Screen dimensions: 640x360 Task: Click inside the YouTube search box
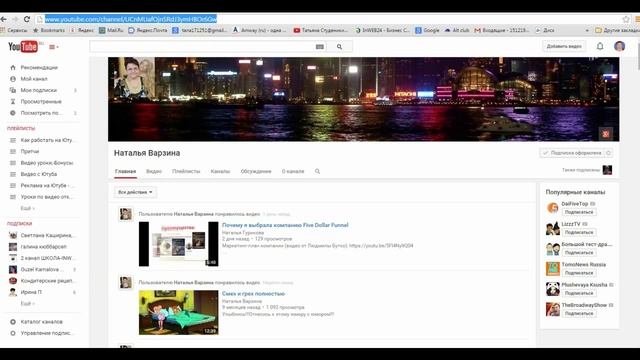[202, 47]
